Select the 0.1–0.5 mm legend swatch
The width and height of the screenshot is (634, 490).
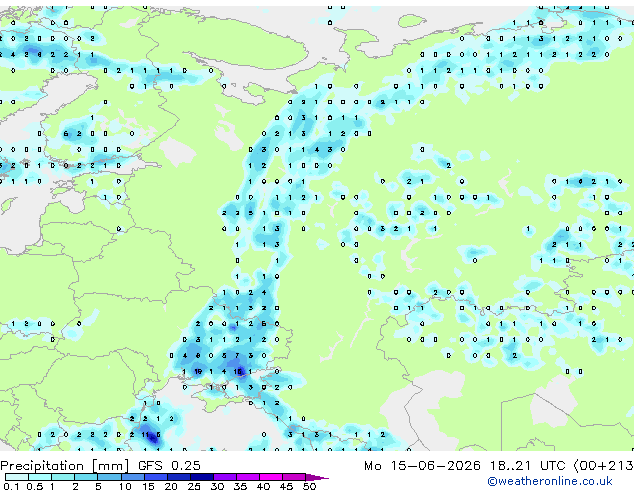(x=17, y=477)
